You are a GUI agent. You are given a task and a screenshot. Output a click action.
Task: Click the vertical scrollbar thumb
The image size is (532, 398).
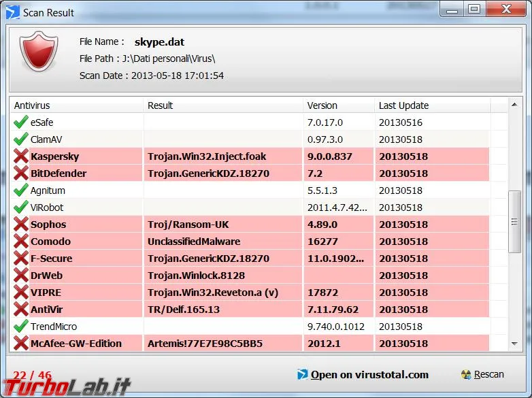coord(514,222)
